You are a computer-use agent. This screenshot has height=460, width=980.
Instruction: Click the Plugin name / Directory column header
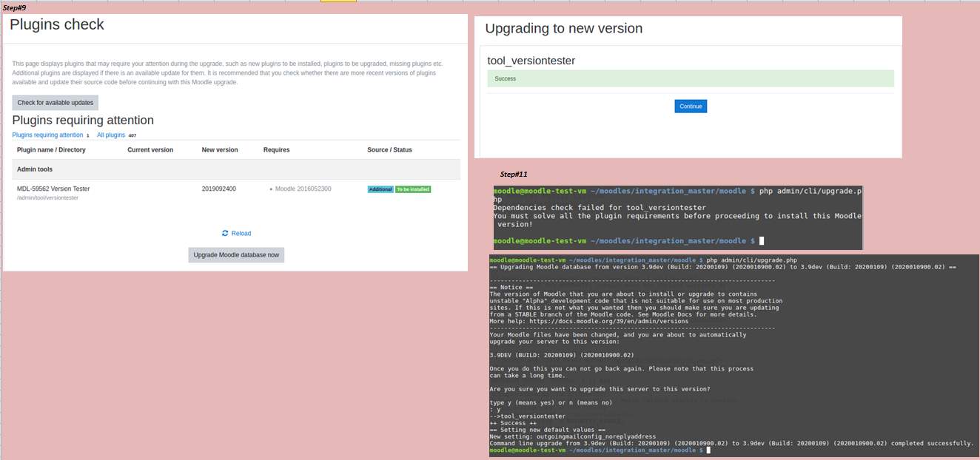(51, 149)
